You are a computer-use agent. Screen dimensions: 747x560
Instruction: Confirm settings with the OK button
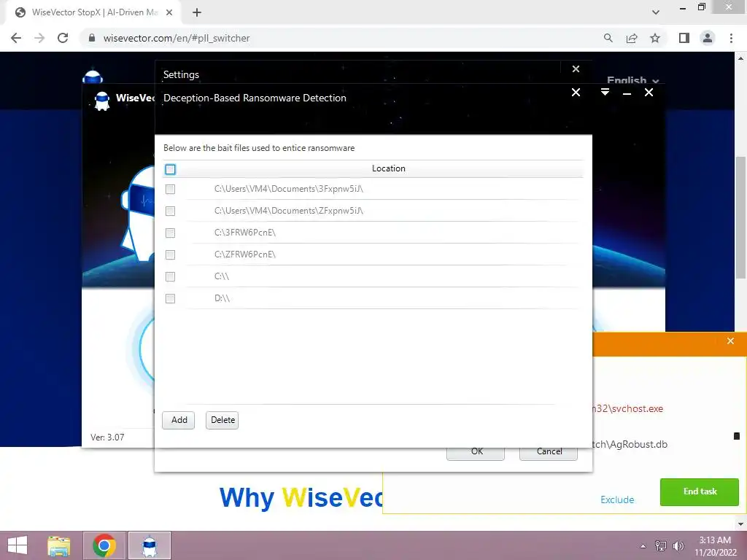point(476,453)
